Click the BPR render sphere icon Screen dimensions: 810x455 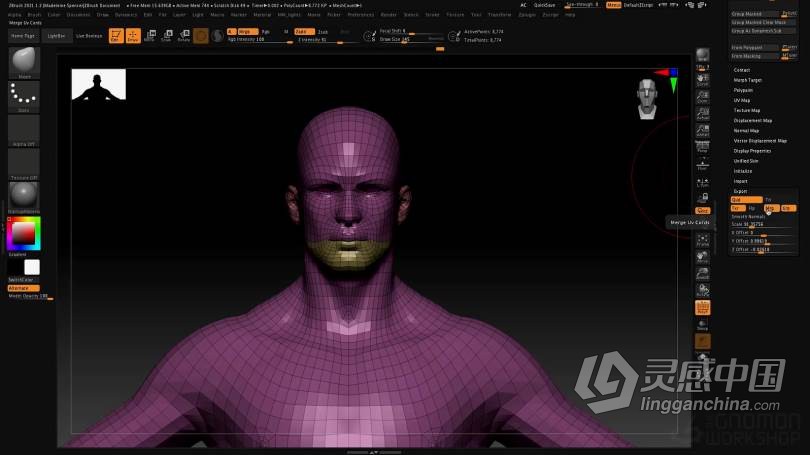click(703, 56)
